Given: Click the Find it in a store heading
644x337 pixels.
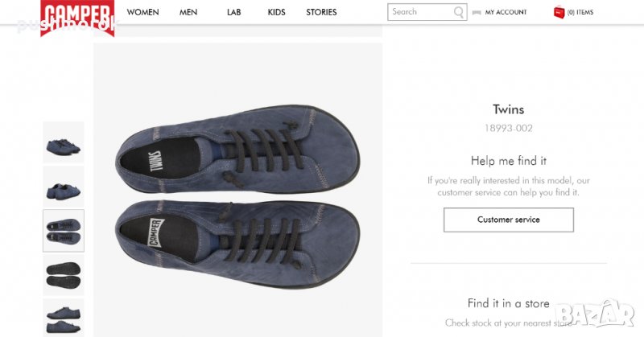Looking at the screenshot, I should click(x=508, y=303).
